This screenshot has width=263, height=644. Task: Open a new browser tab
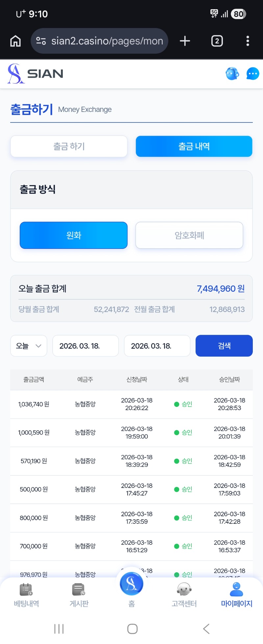click(185, 41)
